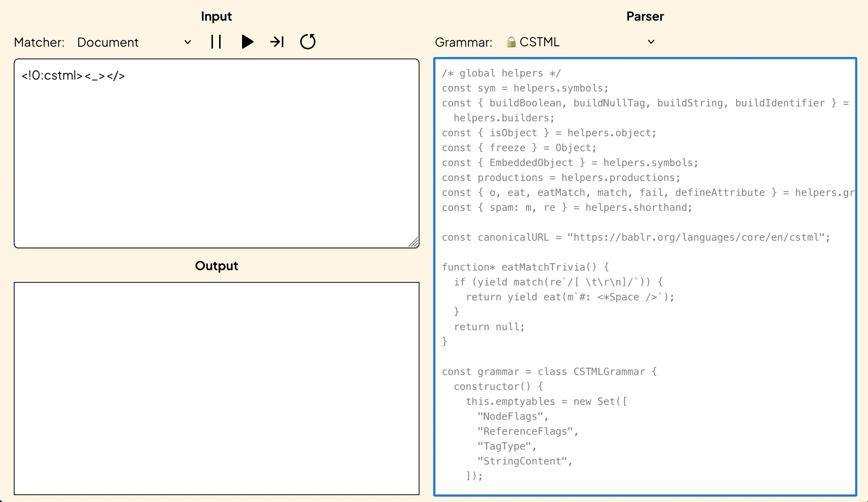The width and height of the screenshot is (868, 502).
Task: Click the "/* global helpers */" comment line
Action: point(501,73)
